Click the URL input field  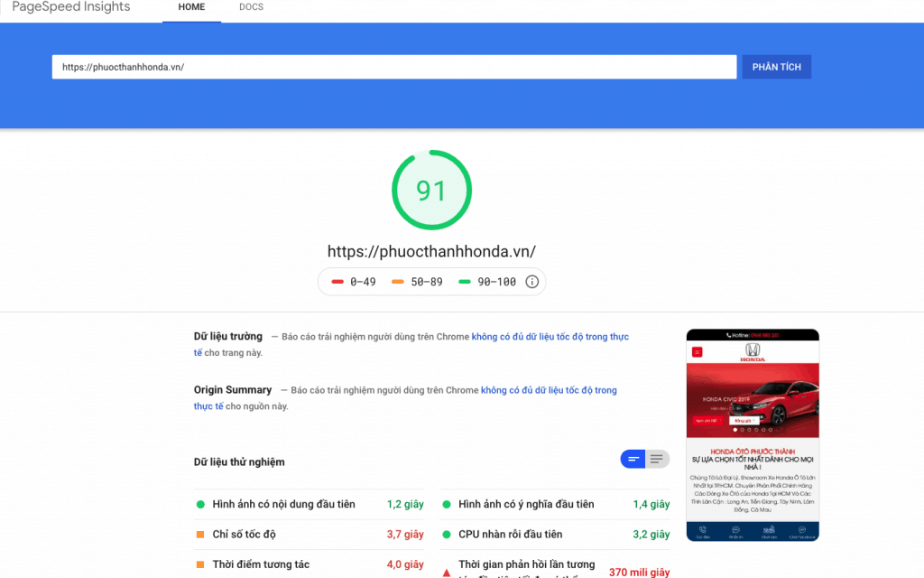pos(394,68)
